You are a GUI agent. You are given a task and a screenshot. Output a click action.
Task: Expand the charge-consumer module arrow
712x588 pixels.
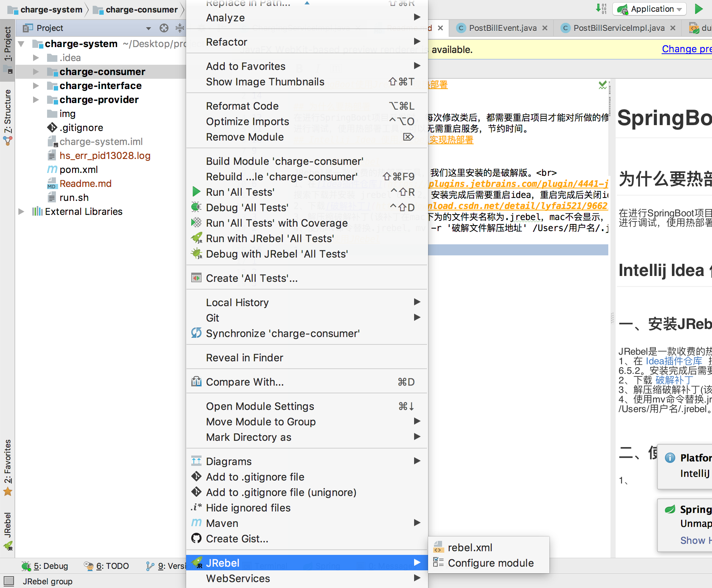[36, 72]
